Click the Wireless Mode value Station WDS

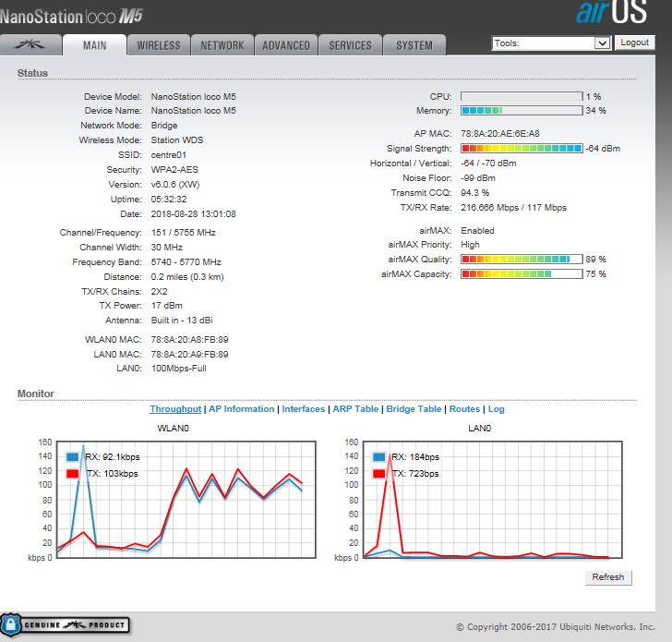(x=177, y=140)
